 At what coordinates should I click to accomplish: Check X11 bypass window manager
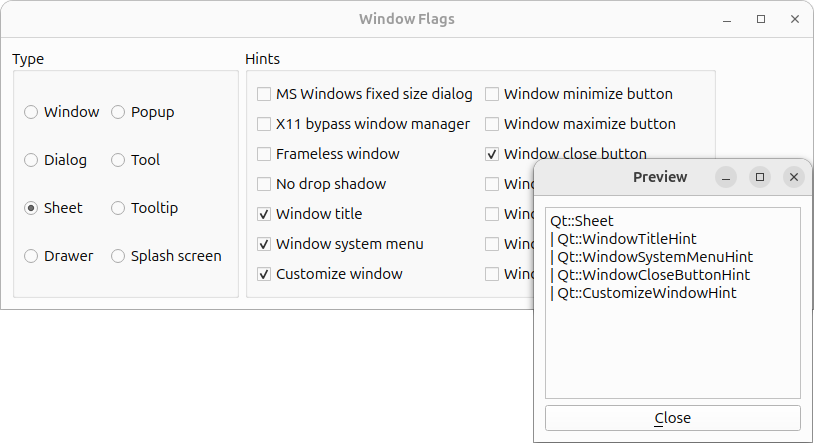click(x=264, y=124)
